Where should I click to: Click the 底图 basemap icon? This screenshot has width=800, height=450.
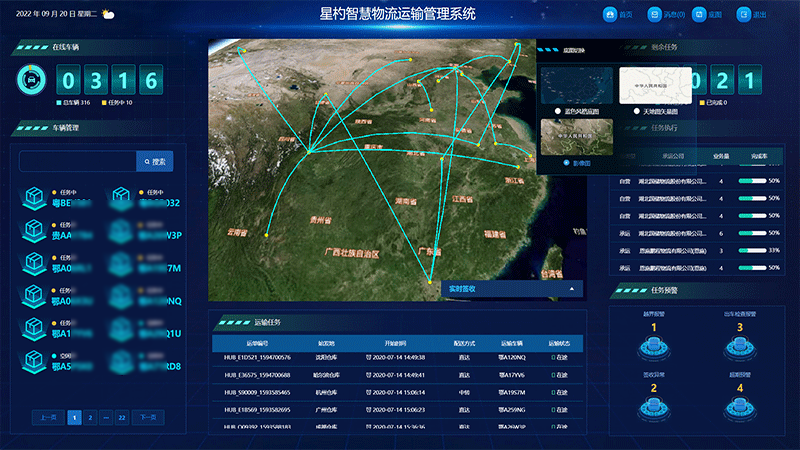pos(699,15)
